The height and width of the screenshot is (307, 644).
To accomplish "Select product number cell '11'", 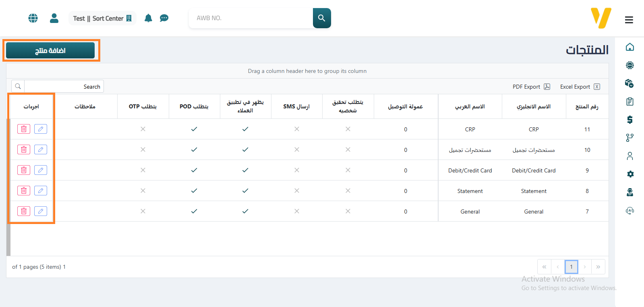I will click(587, 129).
